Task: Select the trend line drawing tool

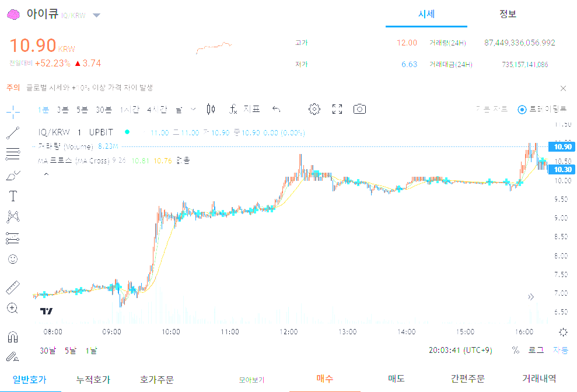Action: click(13, 133)
